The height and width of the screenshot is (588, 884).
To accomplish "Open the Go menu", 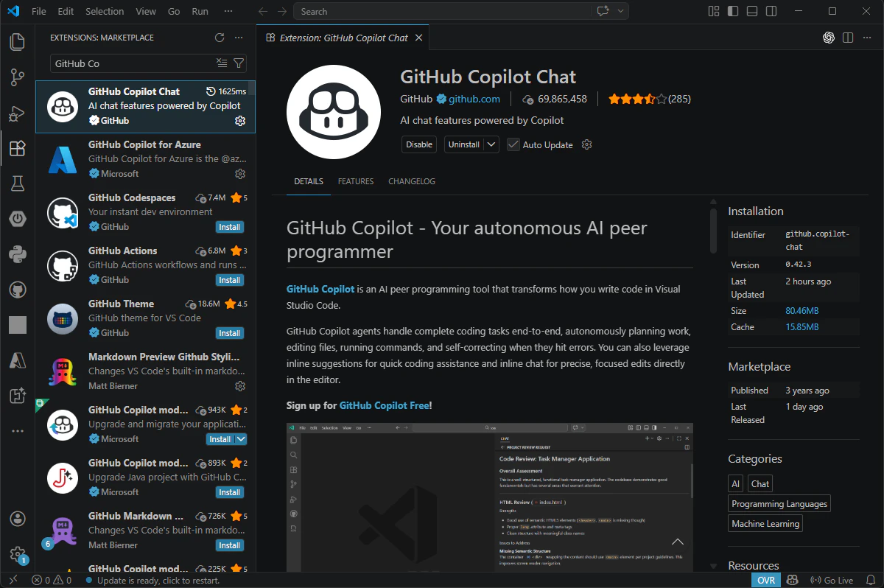I will pos(174,11).
